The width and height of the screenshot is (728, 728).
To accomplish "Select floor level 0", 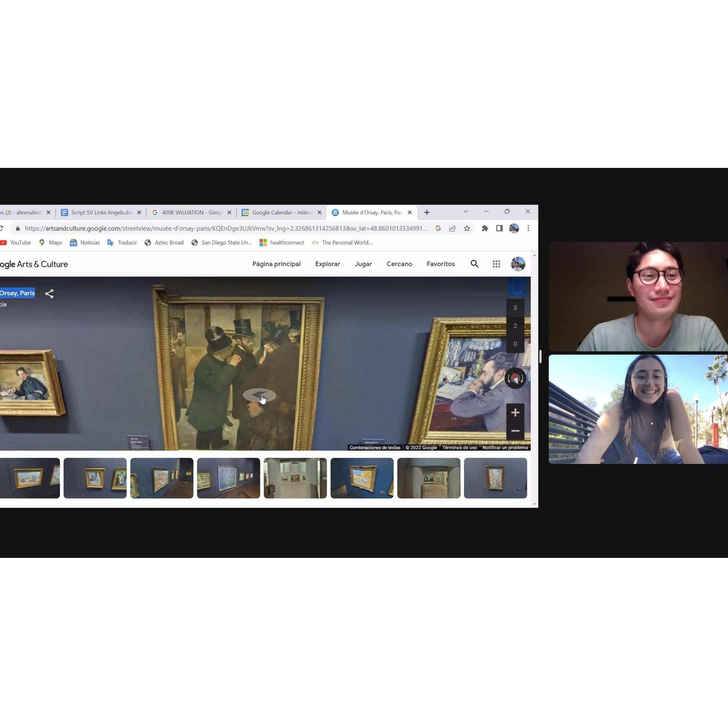I will 515,344.
